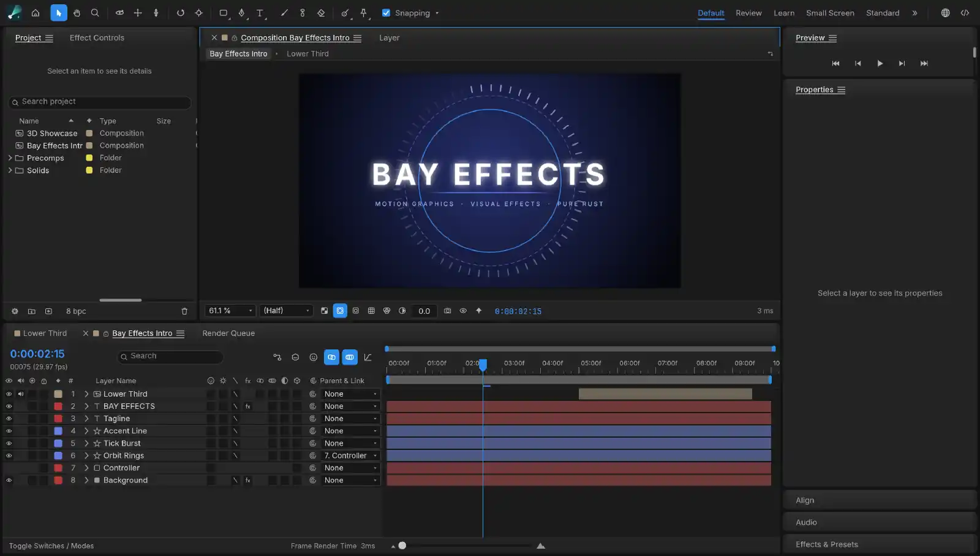Image resolution: width=980 pixels, height=556 pixels.
Task: Switch to the Effect Controls tab
Action: tap(97, 38)
